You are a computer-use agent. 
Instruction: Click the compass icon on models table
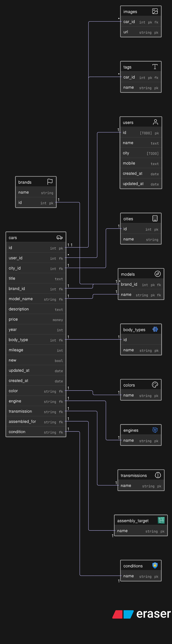tap(158, 274)
